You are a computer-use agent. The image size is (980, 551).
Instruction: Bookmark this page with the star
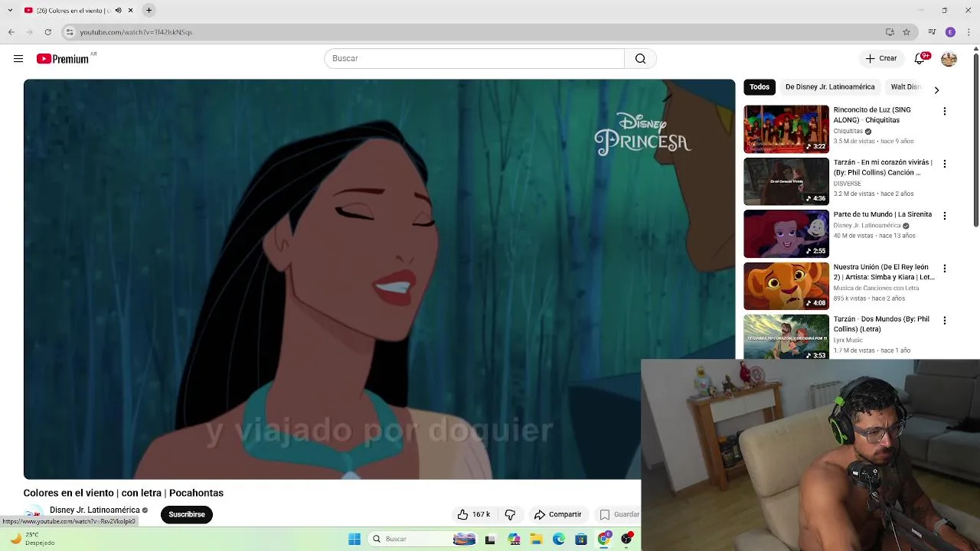906,32
